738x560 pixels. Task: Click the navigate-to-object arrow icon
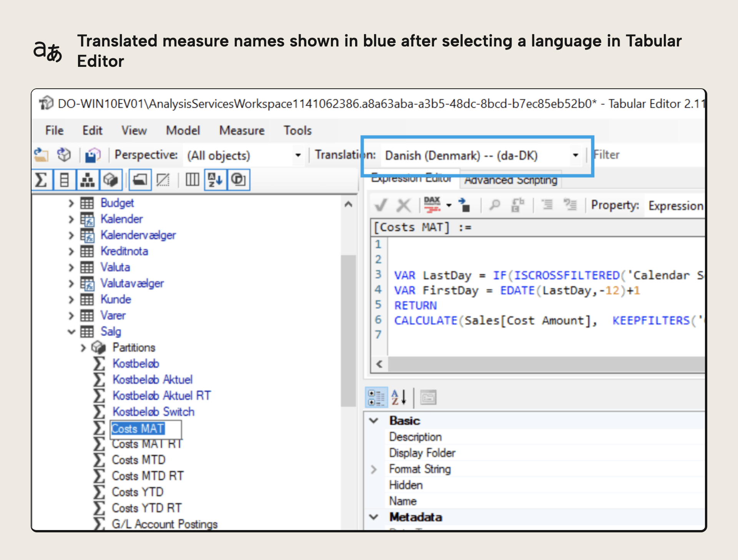point(464,205)
